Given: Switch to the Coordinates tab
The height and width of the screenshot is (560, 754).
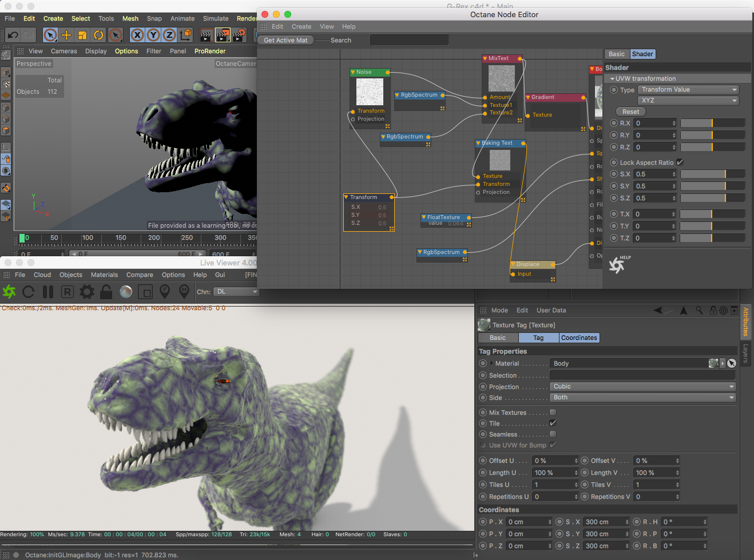Looking at the screenshot, I should (579, 338).
